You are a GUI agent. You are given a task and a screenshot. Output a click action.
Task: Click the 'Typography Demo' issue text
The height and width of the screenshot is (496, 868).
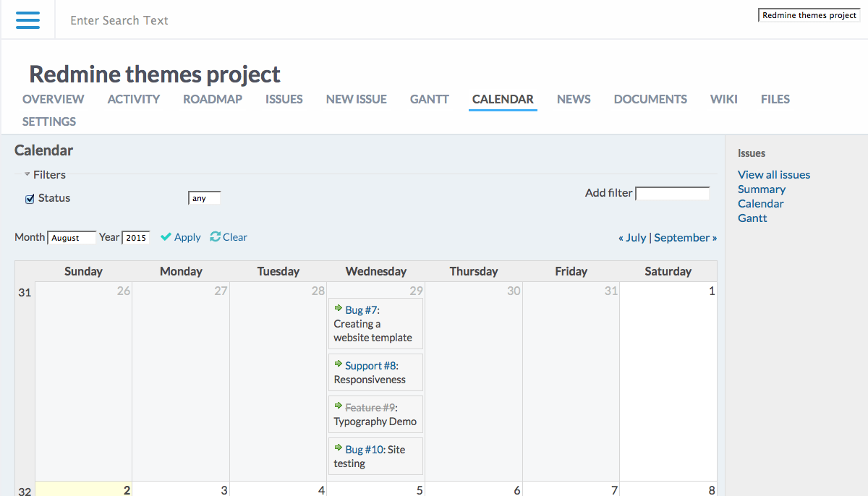(375, 422)
